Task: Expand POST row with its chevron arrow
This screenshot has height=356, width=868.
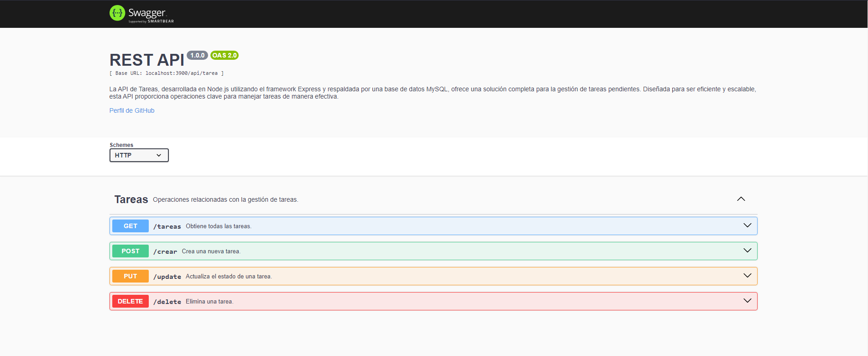Action: point(747,251)
